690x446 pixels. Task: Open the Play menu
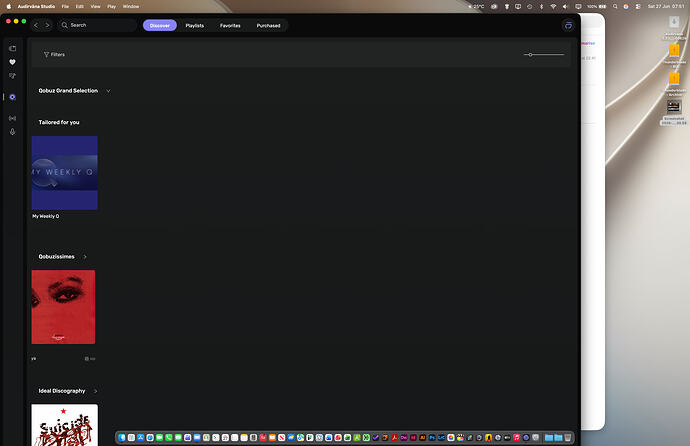(111, 7)
